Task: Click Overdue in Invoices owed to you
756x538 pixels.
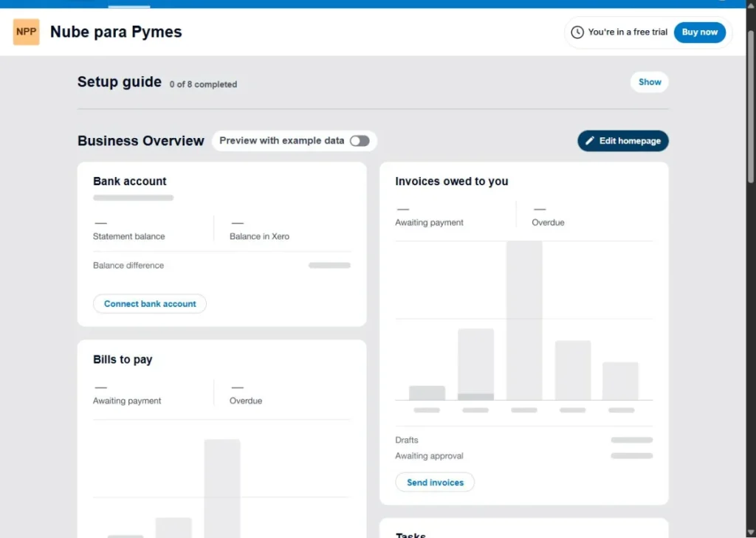Action: [x=548, y=222]
